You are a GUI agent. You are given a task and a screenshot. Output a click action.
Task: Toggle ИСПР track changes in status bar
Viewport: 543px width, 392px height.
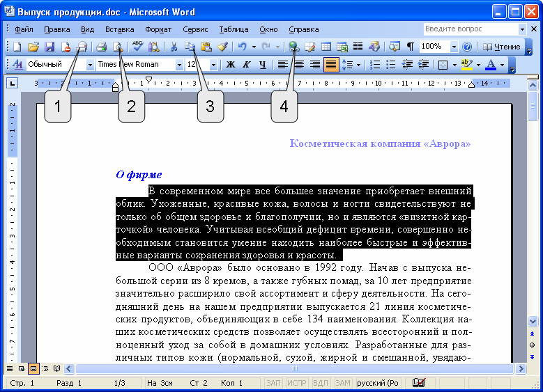coord(297,383)
